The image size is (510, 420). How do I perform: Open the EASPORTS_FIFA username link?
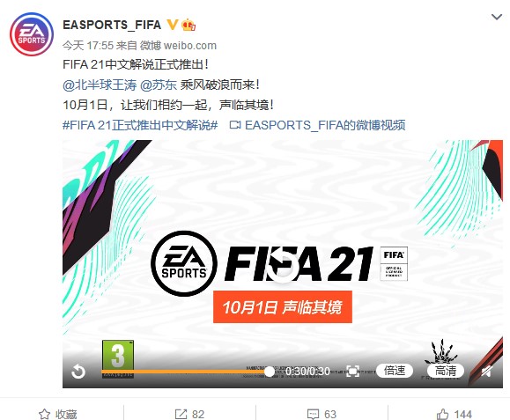point(112,25)
